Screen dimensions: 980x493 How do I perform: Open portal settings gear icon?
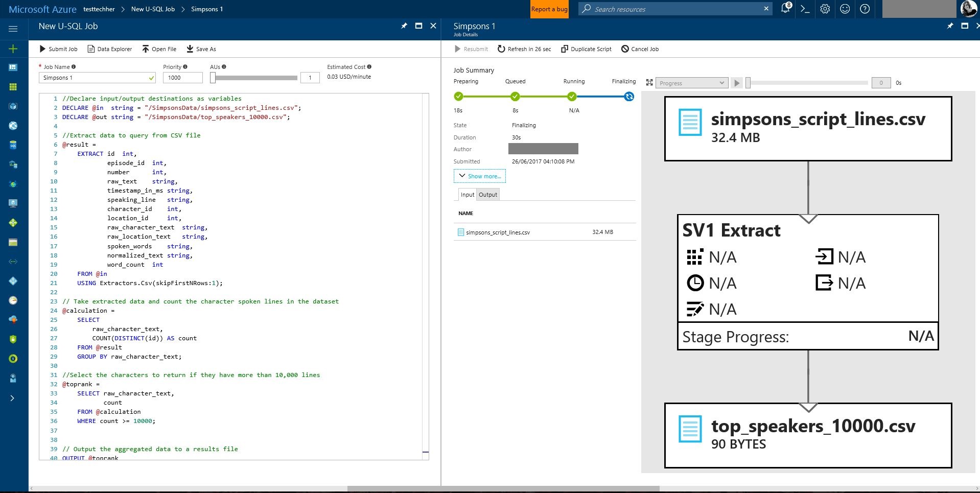[825, 9]
